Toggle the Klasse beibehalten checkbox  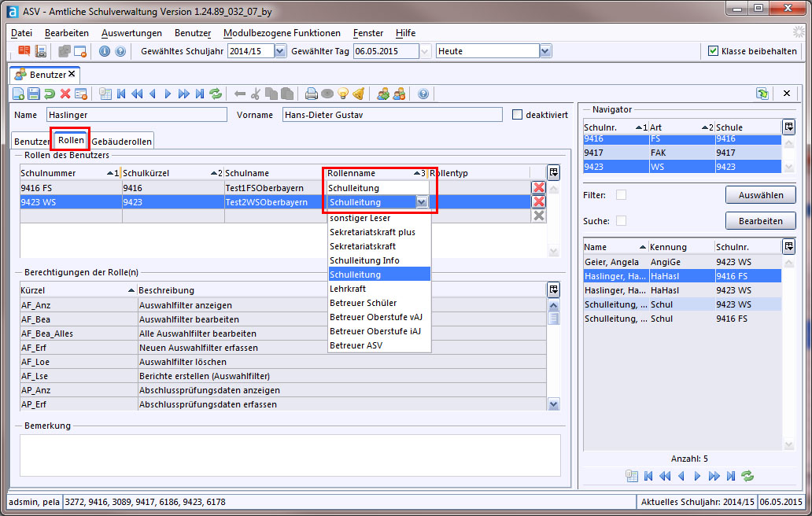pyautogui.click(x=713, y=50)
